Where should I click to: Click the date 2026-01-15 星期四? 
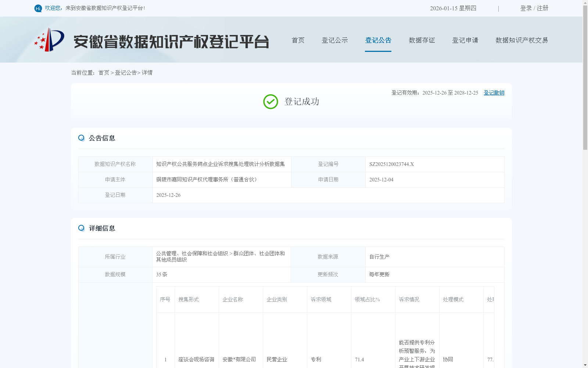coord(453,8)
